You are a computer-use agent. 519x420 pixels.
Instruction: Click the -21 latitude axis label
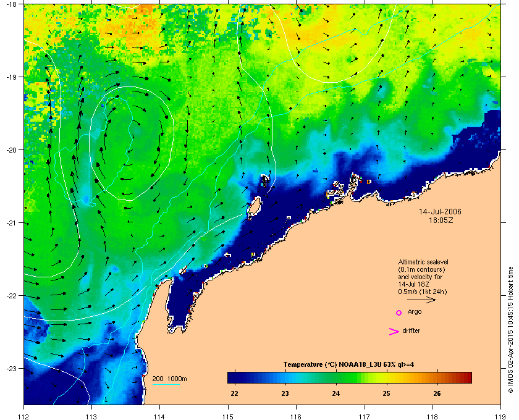[12, 223]
